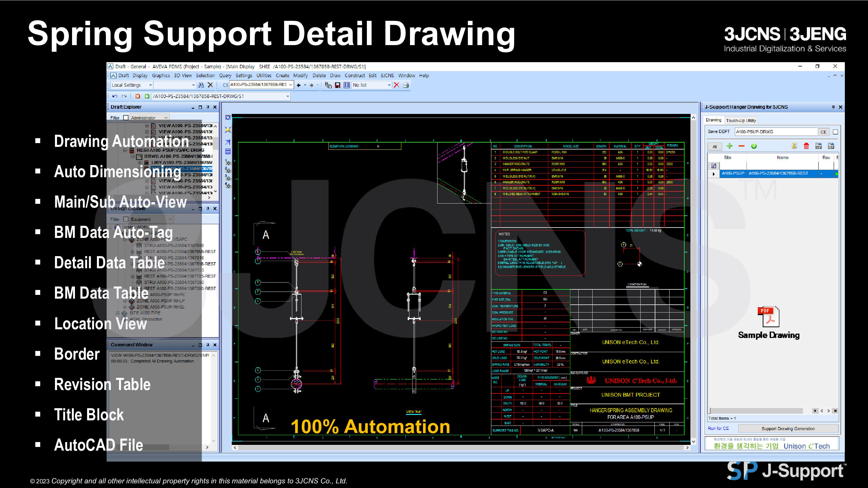Click Support Drawing Generation button

788,429
